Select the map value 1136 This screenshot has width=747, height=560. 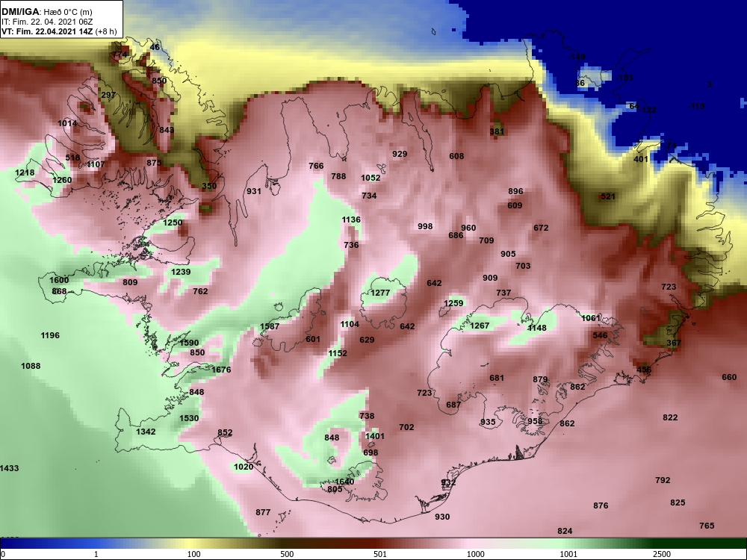pyautogui.click(x=351, y=220)
